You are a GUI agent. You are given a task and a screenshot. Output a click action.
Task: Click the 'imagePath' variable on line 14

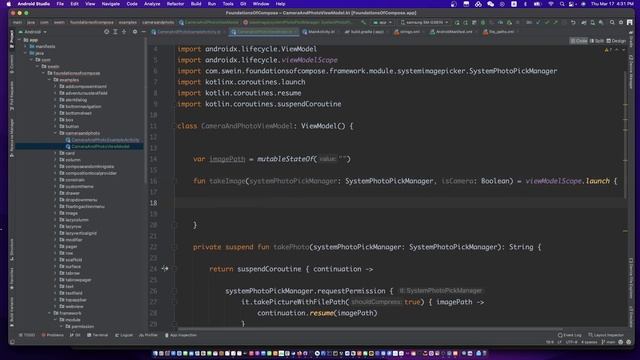click(227, 159)
